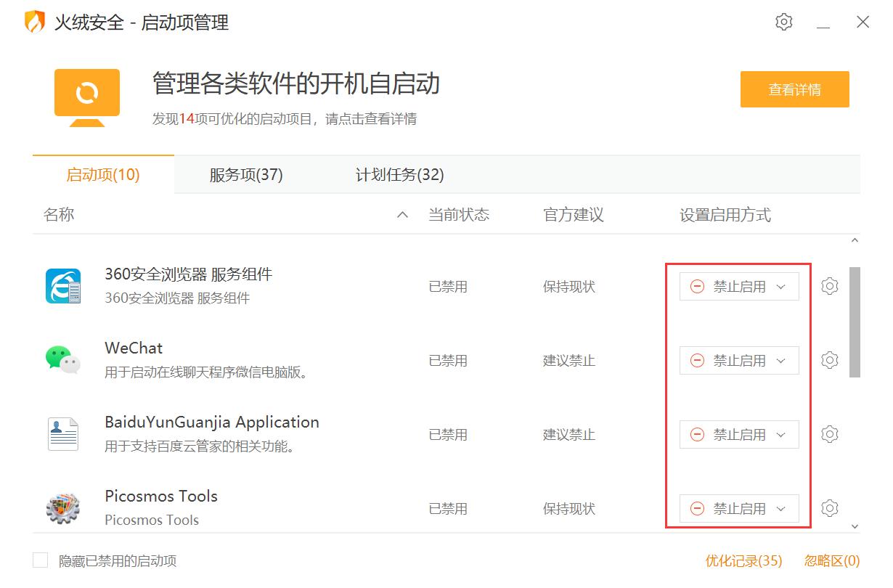Click the 360安全浏览器 application icon

tap(62, 286)
